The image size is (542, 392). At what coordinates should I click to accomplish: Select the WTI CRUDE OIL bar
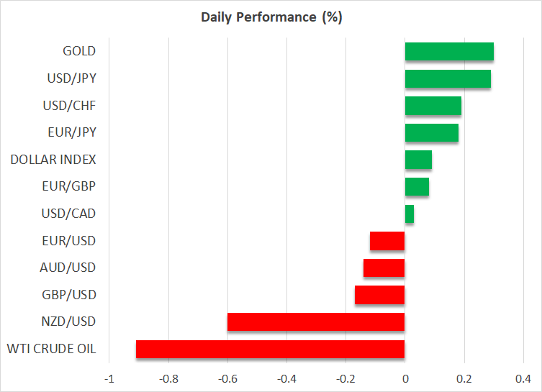pyautogui.click(x=270, y=349)
